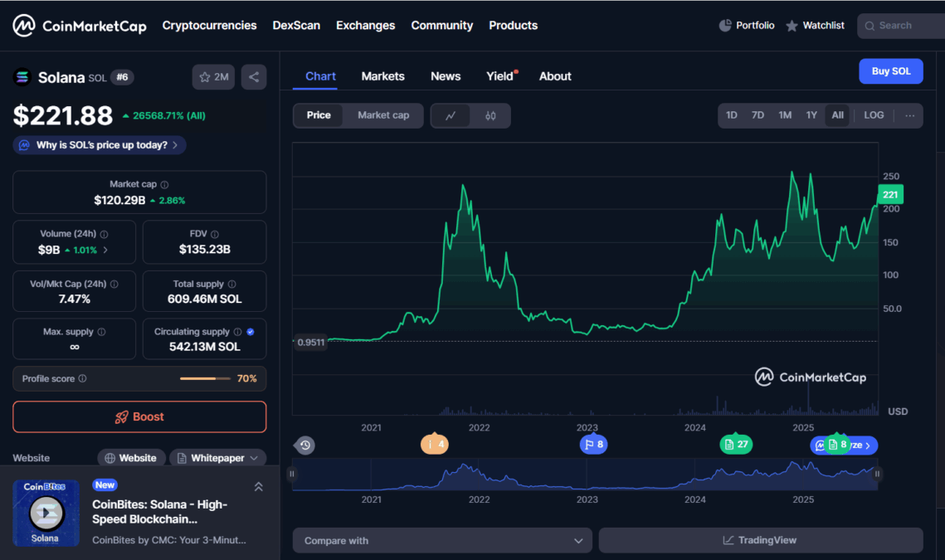
Task: Click the chart history clock icon
Action: (x=305, y=445)
